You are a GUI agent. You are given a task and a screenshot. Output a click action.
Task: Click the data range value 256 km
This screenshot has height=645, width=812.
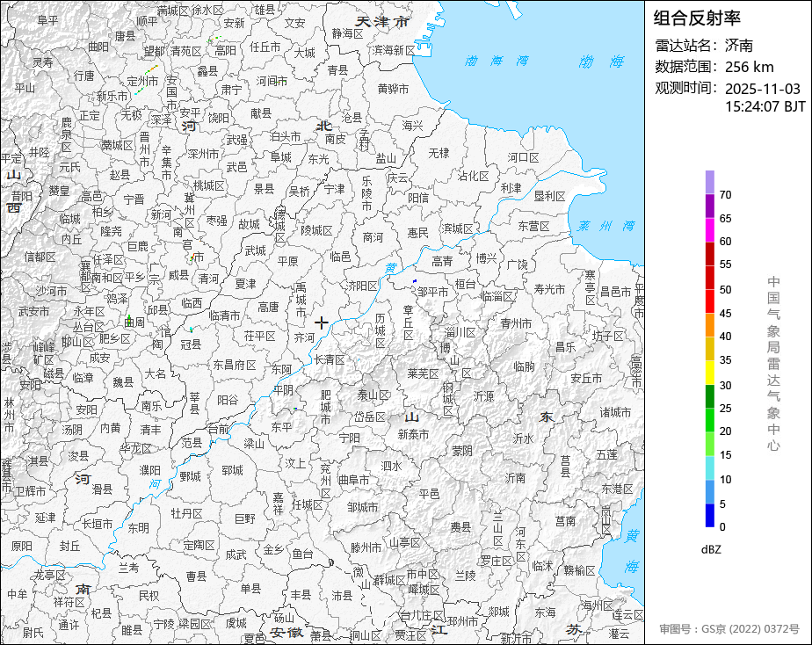(x=750, y=67)
